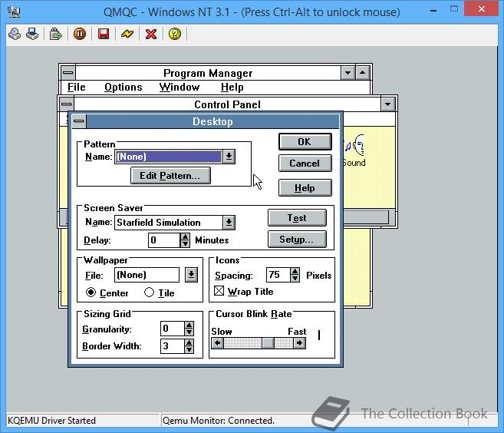This screenshot has height=433, width=504.
Task: Expand the Screen Saver Name dropdown
Action: [x=229, y=223]
